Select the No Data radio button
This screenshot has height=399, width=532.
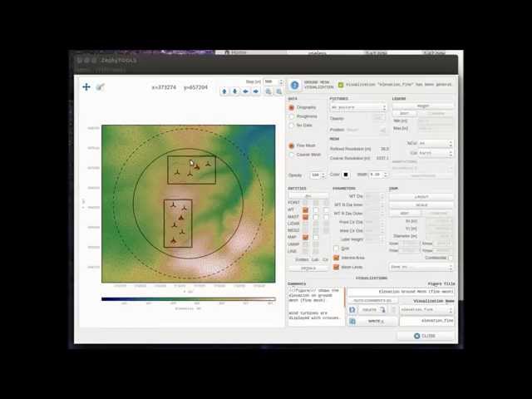click(292, 126)
